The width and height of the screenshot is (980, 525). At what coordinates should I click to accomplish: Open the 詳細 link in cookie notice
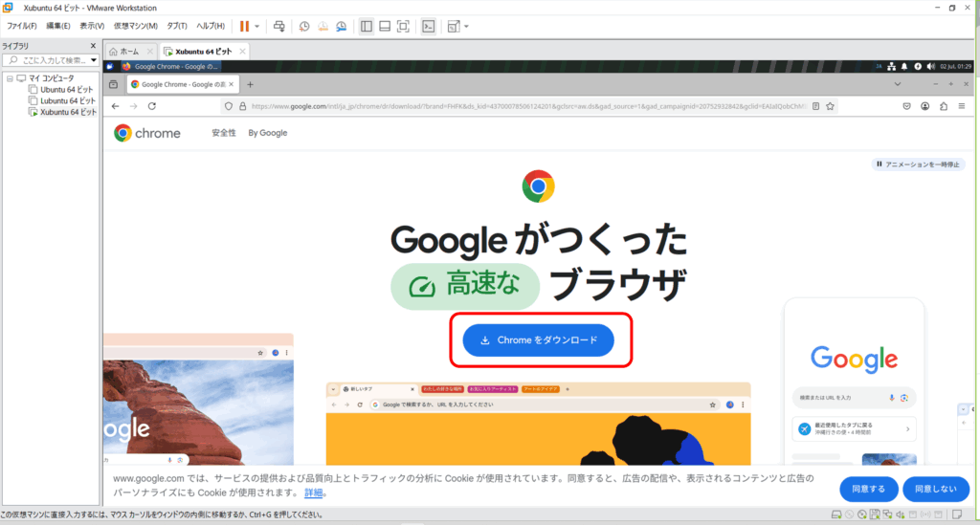(313, 493)
